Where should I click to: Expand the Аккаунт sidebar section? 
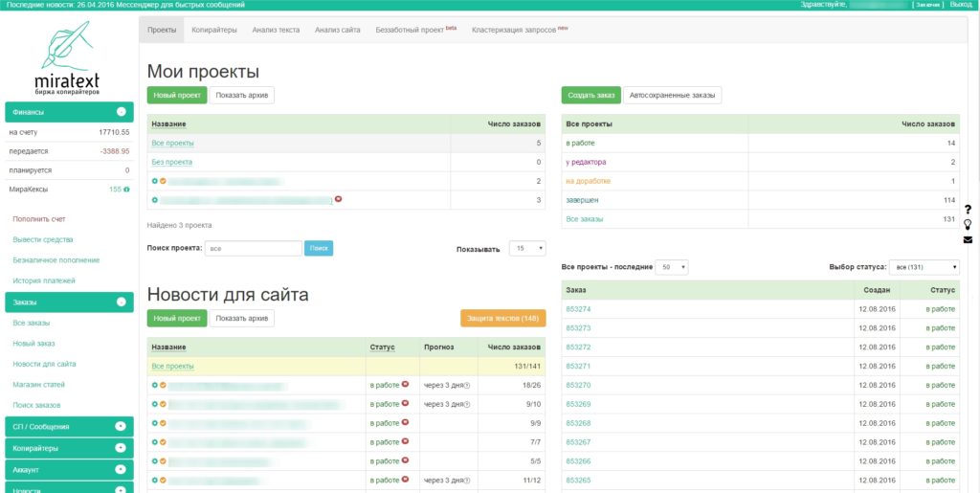point(122,469)
